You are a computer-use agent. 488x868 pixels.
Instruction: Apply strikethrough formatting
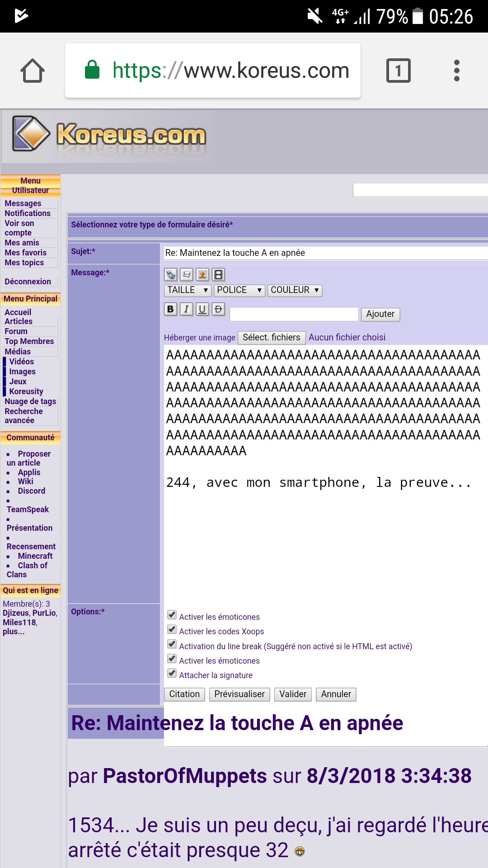tap(218, 309)
